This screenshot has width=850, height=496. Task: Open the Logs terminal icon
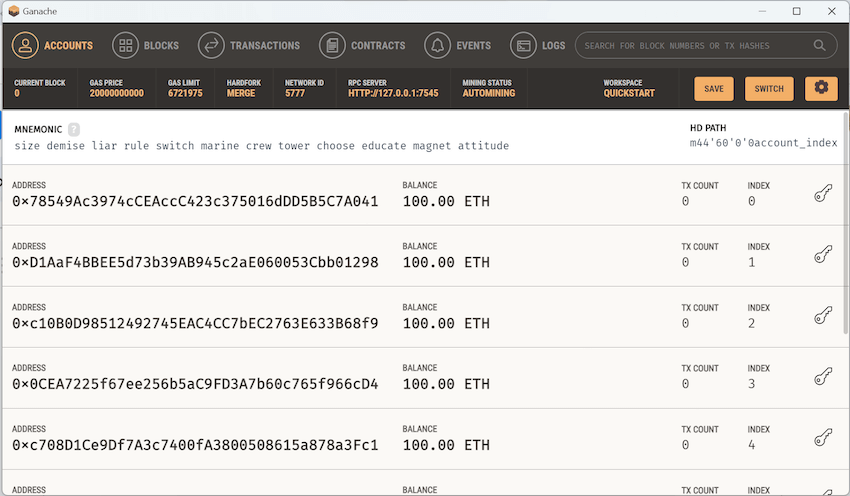click(523, 46)
